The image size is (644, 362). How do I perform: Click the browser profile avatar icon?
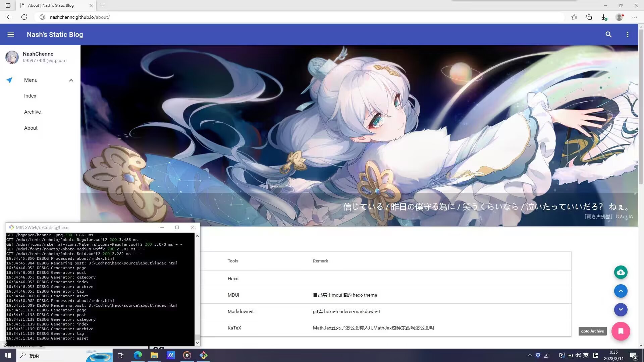pos(620,17)
